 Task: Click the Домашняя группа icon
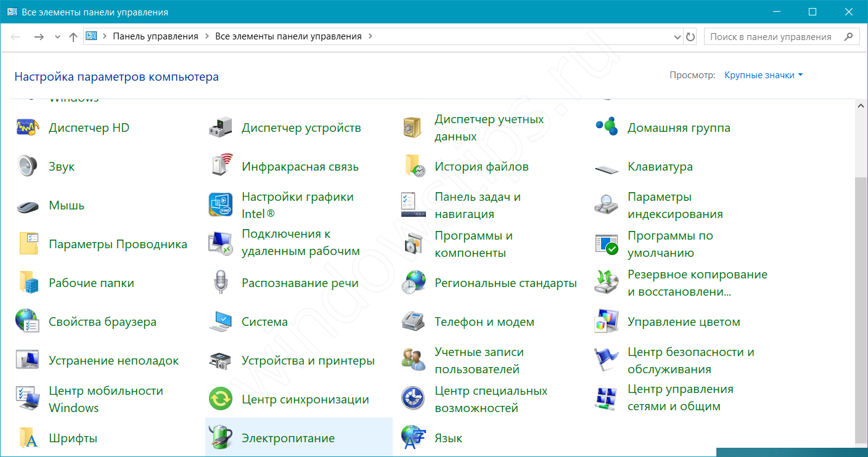coord(607,127)
